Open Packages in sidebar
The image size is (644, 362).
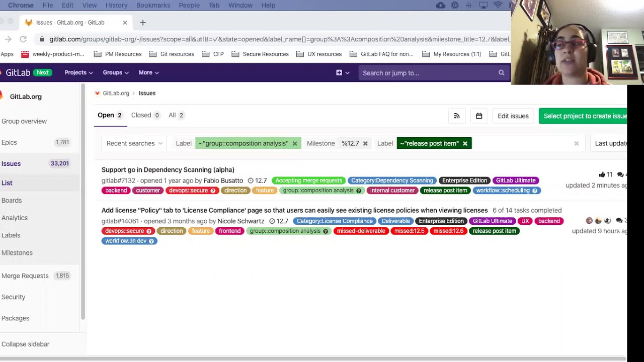(16, 318)
